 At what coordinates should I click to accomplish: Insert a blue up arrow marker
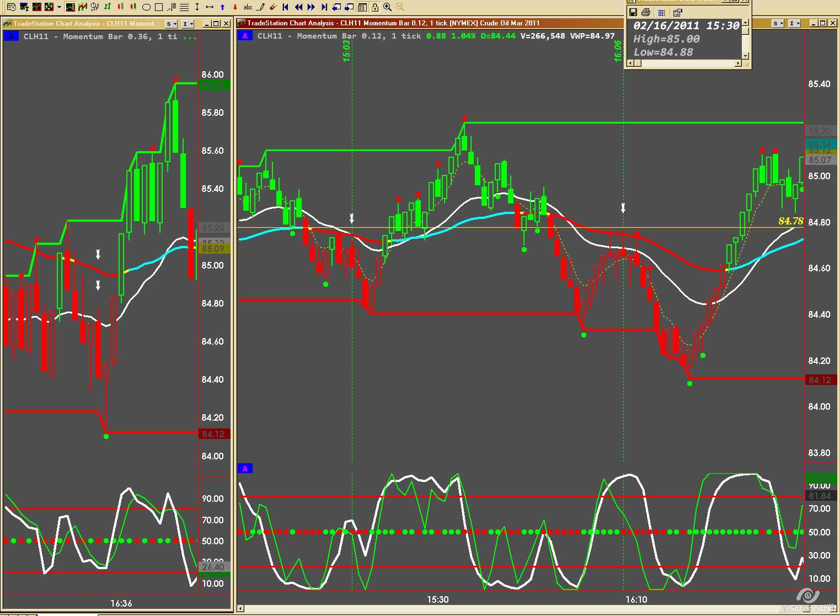[x=222, y=7]
